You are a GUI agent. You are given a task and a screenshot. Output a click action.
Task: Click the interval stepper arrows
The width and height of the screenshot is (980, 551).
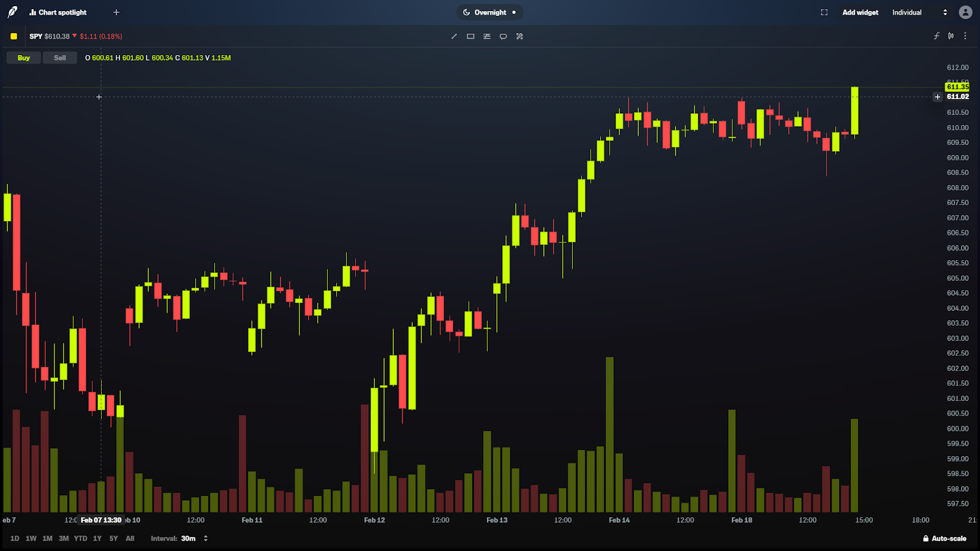(205, 539)
